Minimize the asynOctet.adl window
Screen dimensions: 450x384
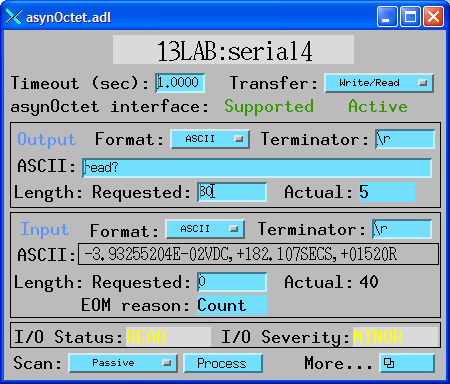[387, 16]
